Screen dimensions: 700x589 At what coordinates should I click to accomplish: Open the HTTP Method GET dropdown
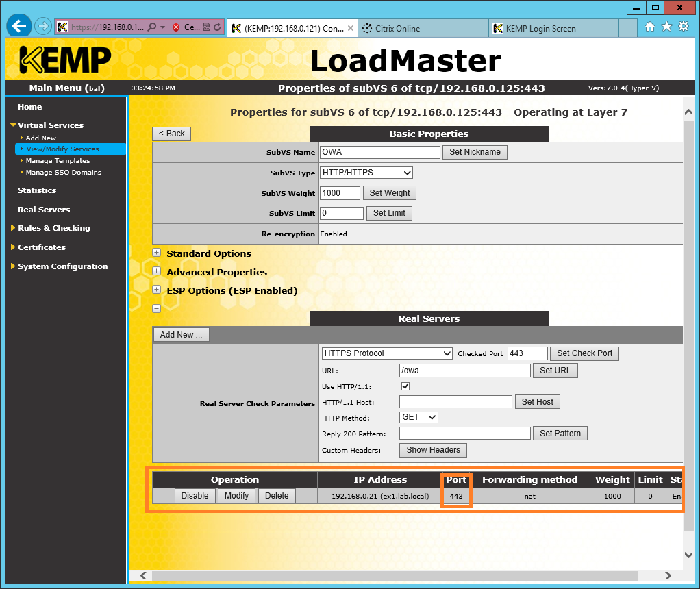tap(418, 417)
